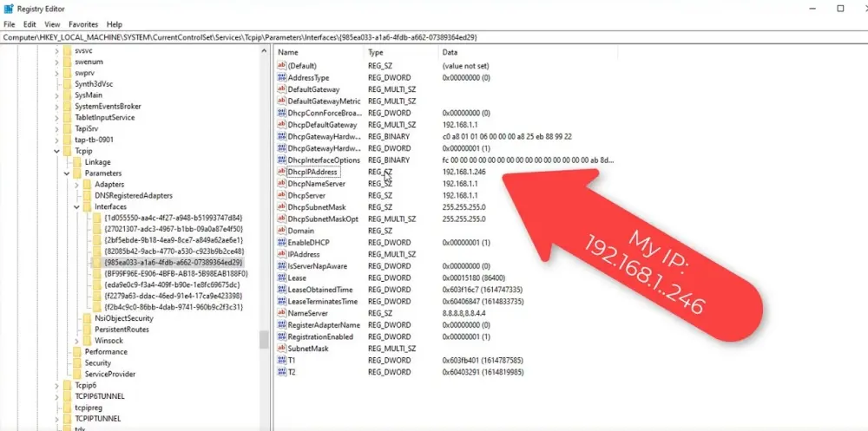Open the Favorites menu
This screenshot has height=431, width=868.
83,24
